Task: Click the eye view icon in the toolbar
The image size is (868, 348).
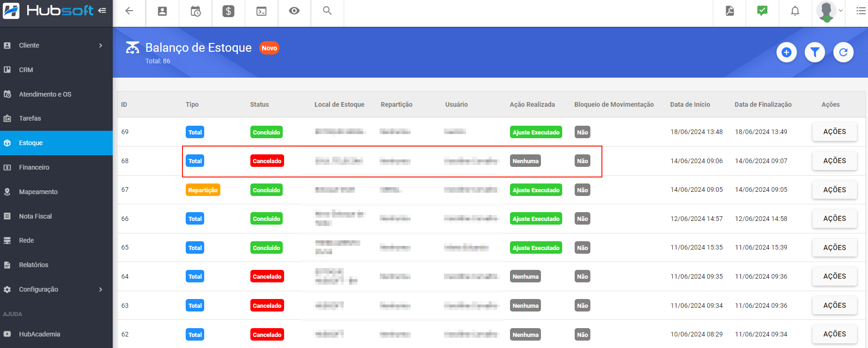Action: 294,11
